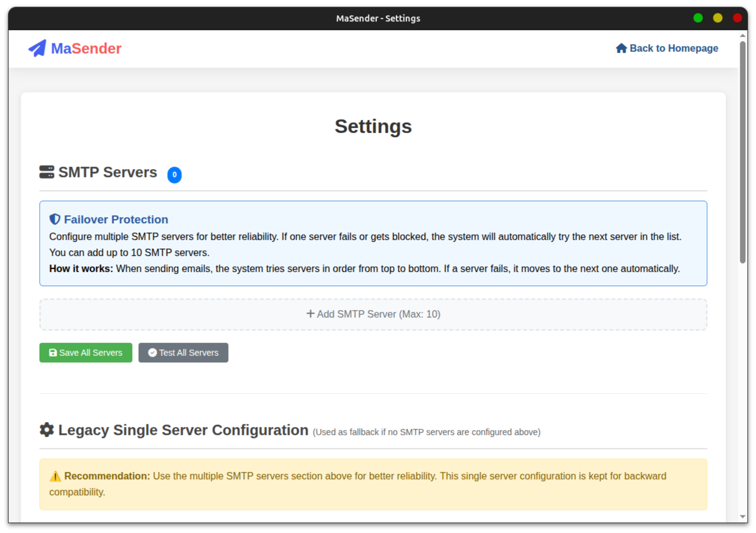Click the green window button in title bar
Image resolution: width=756 pixels, height=533 pixels.
tap(698, 18)
